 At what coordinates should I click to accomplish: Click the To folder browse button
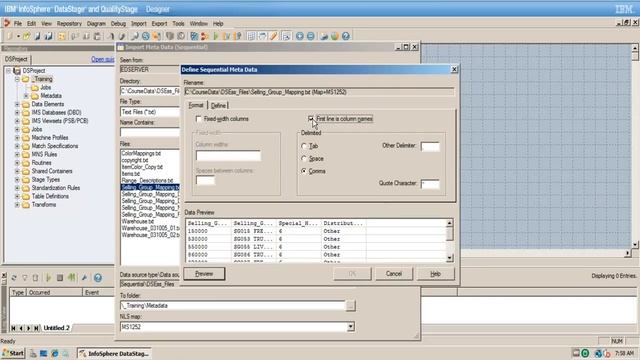tap(351, 306)
